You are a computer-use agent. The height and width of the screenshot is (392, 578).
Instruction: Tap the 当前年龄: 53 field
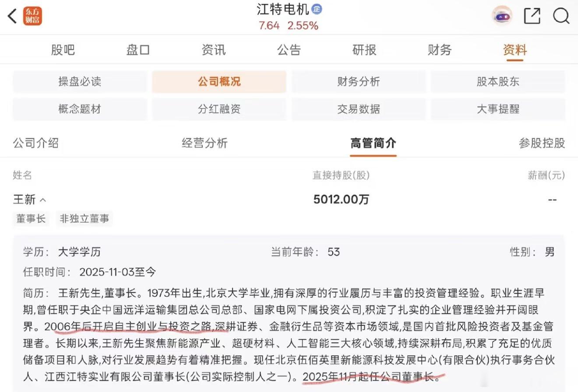(x=306, y=252)
